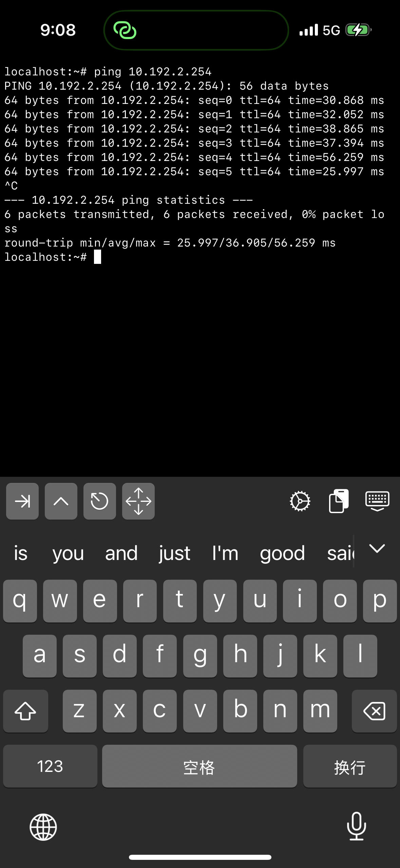Viewport: 400px width, 868px height.
Task: Tap the arrow keys cross icon
Action: [138, 501]
